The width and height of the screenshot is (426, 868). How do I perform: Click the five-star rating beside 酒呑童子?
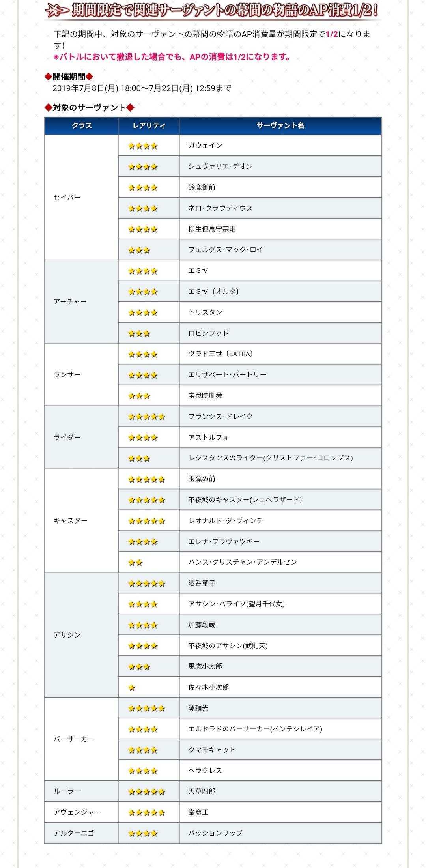(x=146, y=584)
